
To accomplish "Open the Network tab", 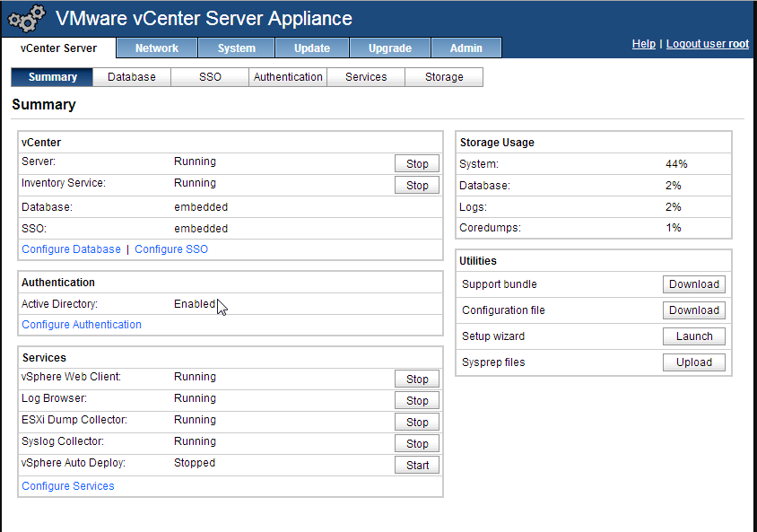I will tap(157, 48).
